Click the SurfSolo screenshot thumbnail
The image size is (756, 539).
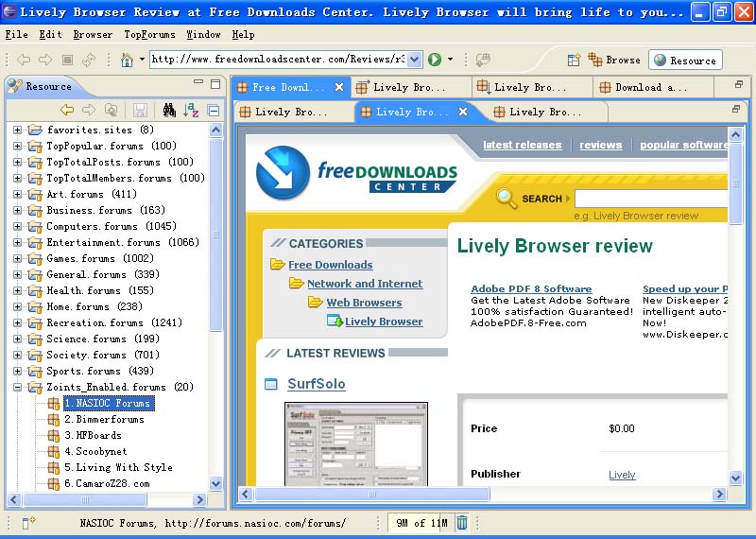pos(356,443)
